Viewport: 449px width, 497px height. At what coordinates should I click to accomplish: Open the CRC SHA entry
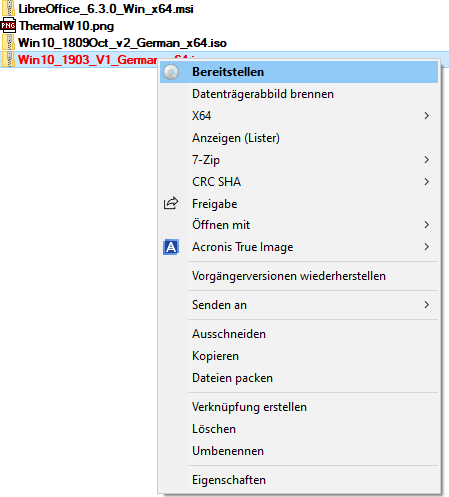[x=299, y=182]
